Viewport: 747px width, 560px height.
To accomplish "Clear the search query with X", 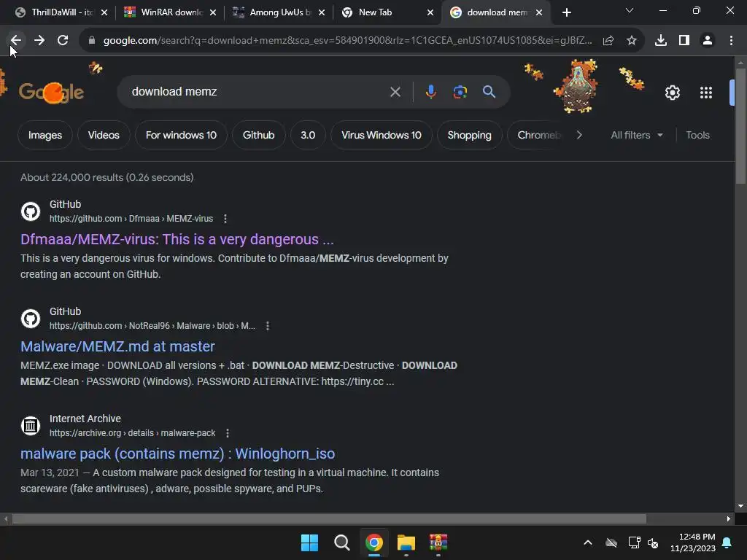I will (395, 91).
